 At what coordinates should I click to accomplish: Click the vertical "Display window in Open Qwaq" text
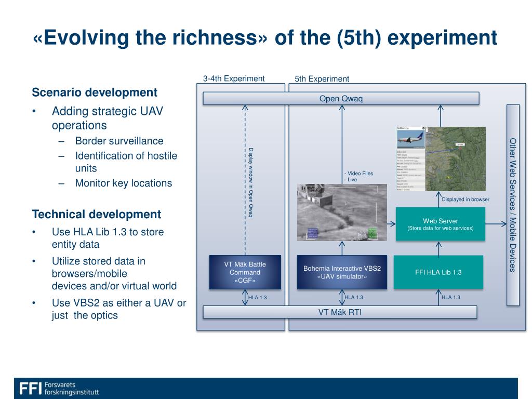point(251,182)
